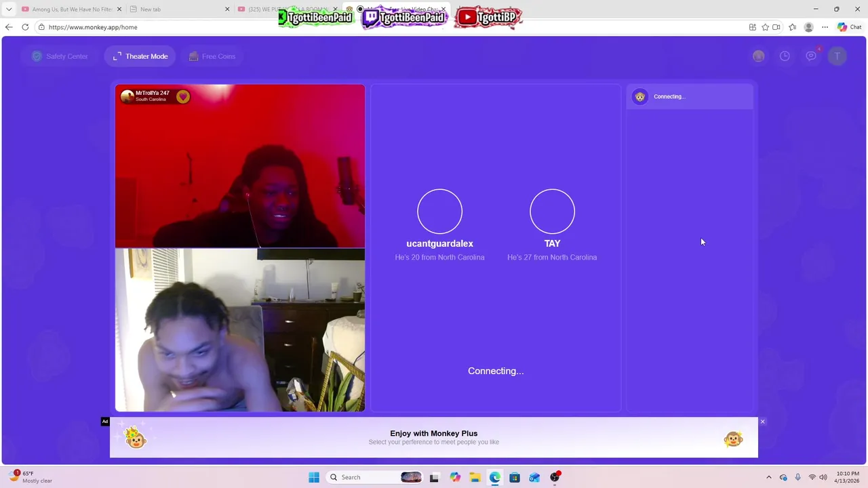The image size is (868, 488).
Task: Refresh the monkey.app page
Action: coord(25,27)
